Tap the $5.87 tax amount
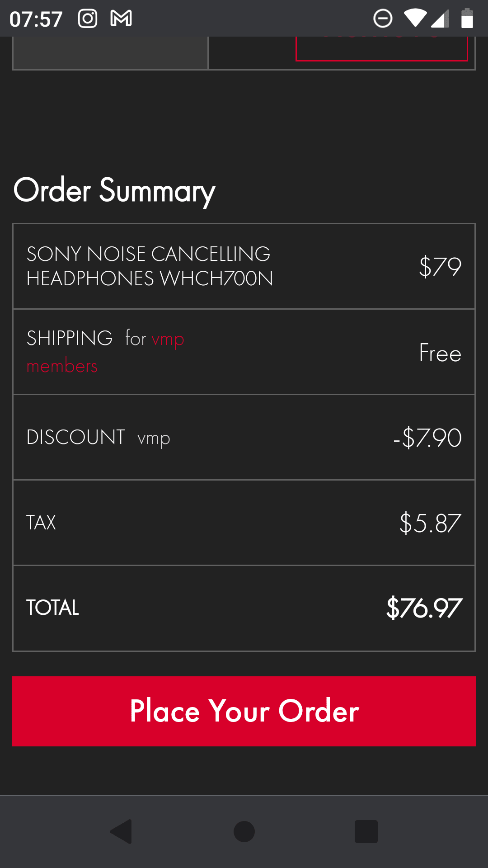 click(x=430, y=523)
